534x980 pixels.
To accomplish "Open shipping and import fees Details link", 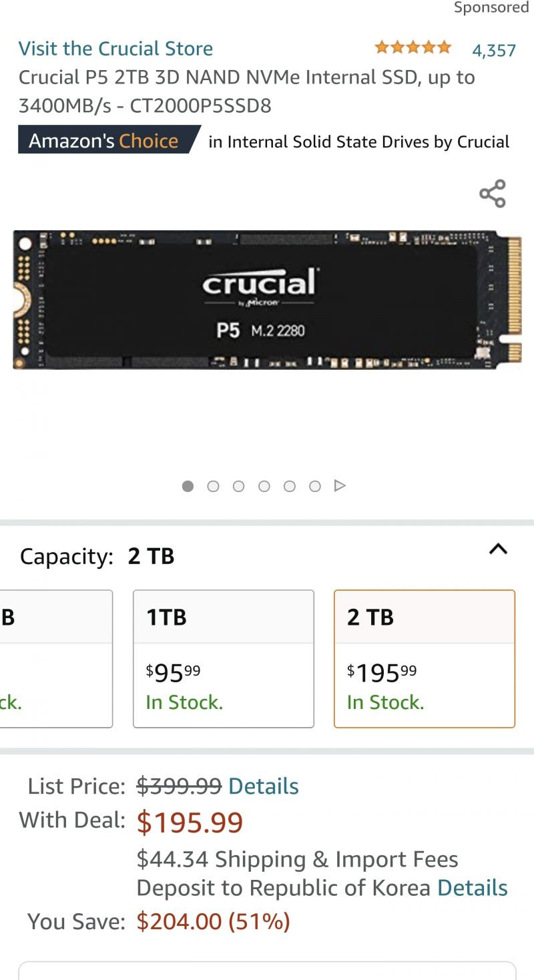I will pos(473,888).
